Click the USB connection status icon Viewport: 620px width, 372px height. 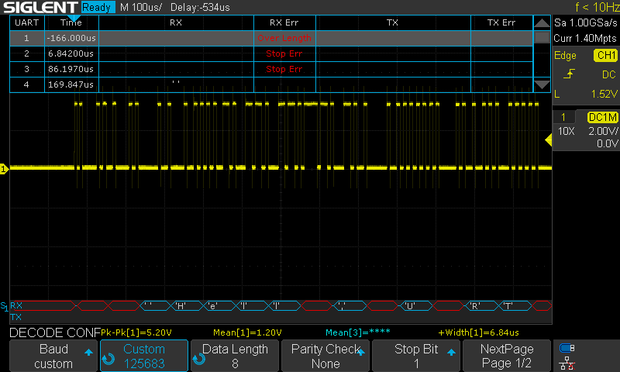tap(567, 348)
